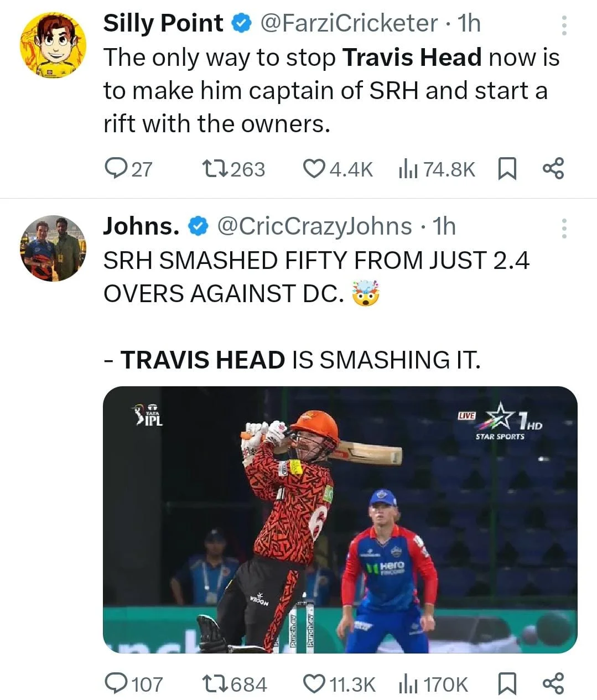Share the Johns SRH tweet

(x=553, y=684)
